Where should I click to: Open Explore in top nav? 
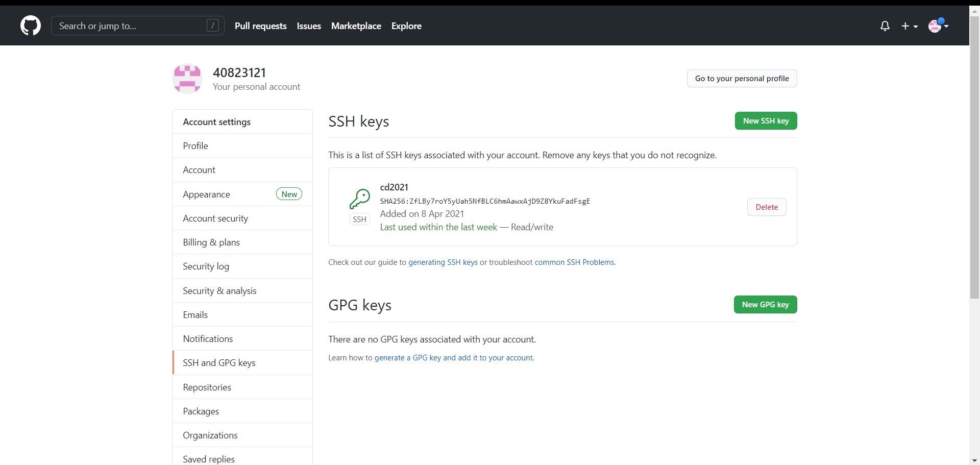pos(406,26)
